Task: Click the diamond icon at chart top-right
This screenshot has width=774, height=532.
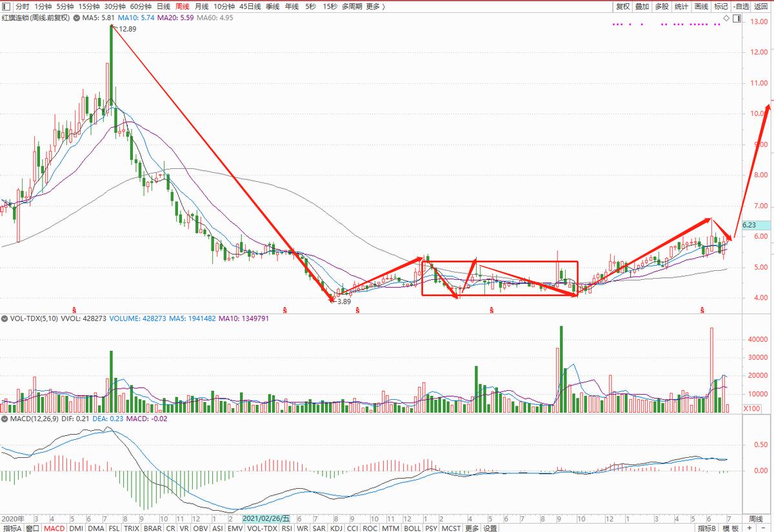Action: tap(728, 19)
